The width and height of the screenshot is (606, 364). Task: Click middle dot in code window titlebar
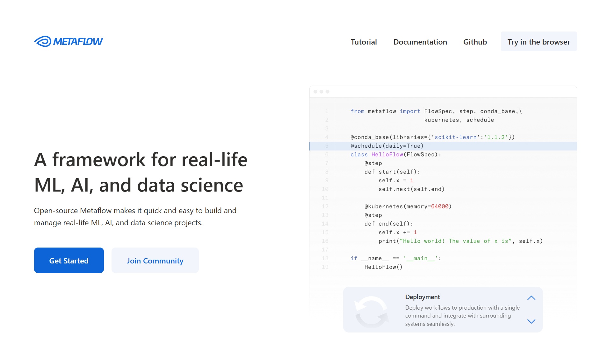[x=321, y=92]
